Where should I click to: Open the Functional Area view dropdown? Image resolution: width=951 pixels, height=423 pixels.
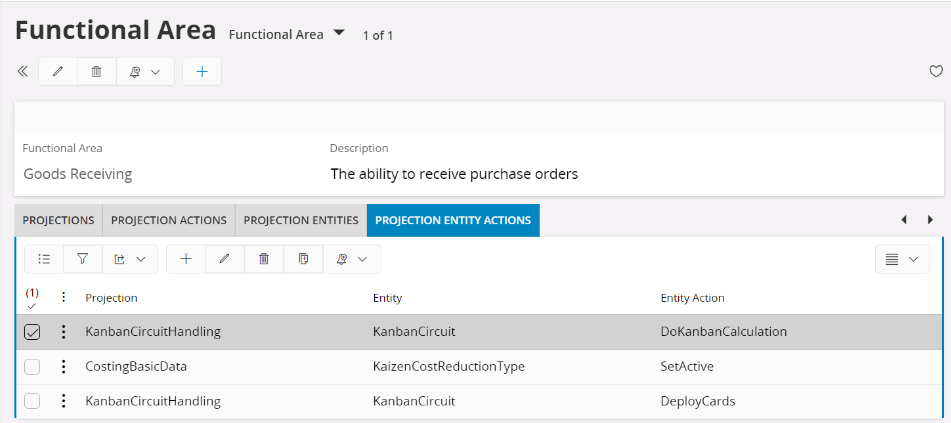(x=338, y=33)
